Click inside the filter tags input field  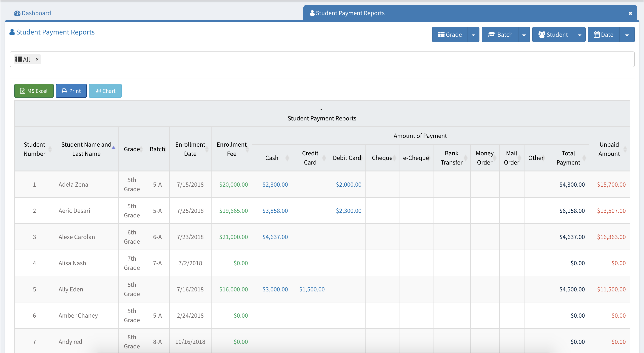[x=325, y=59]
